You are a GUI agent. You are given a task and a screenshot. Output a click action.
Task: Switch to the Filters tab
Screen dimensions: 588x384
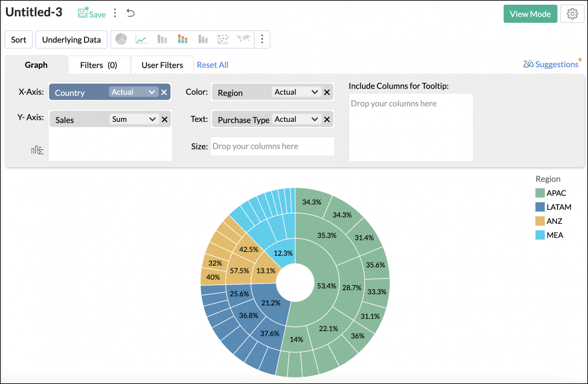pyautogui.click(x=99, y=65)
